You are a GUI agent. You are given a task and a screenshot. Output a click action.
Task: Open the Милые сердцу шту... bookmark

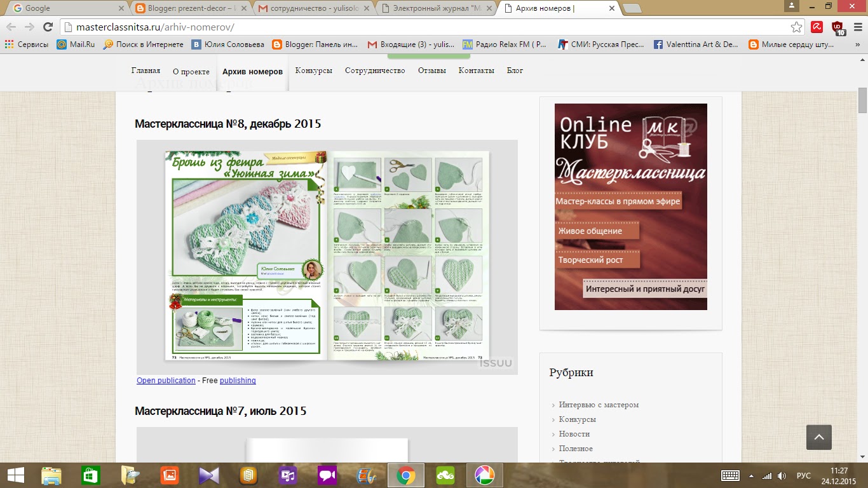792,44
